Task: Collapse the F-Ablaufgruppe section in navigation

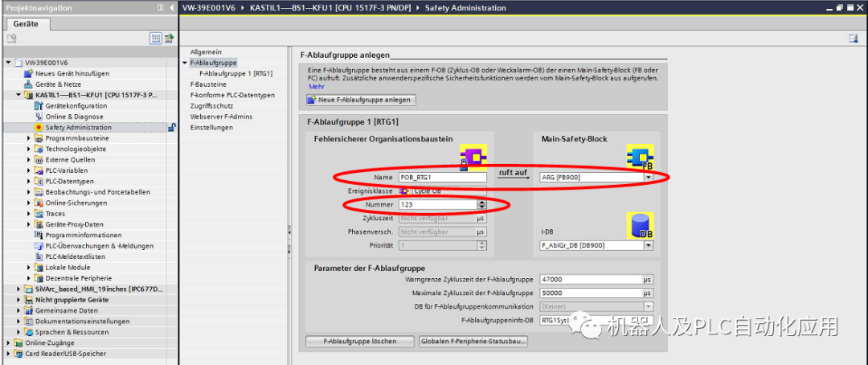Action: click(x=185, y=63)
